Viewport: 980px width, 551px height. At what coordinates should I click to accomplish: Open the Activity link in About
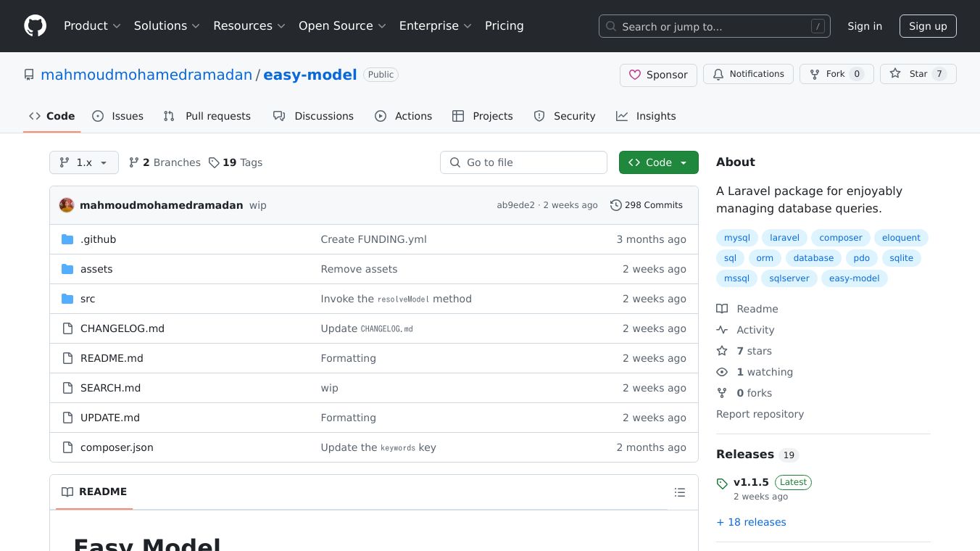click(x=755, y=330)
